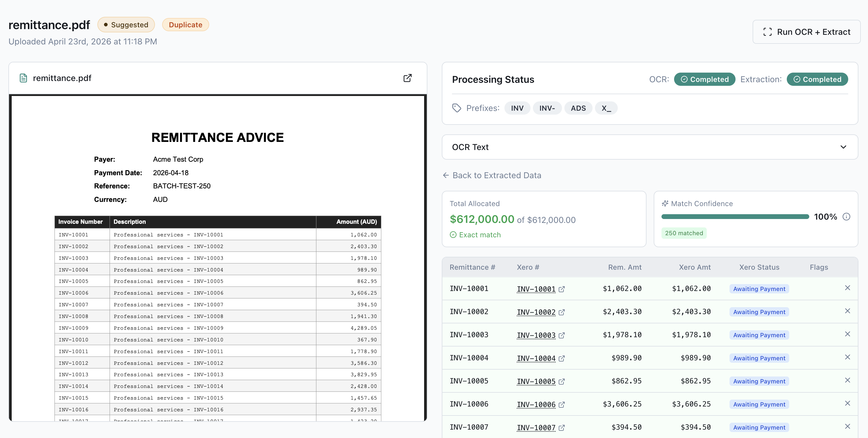This screenshot has width=868, height=438.
Task: Click external link icon next to INV-10005
Action: pyautogui.click(x=562, y=382)
